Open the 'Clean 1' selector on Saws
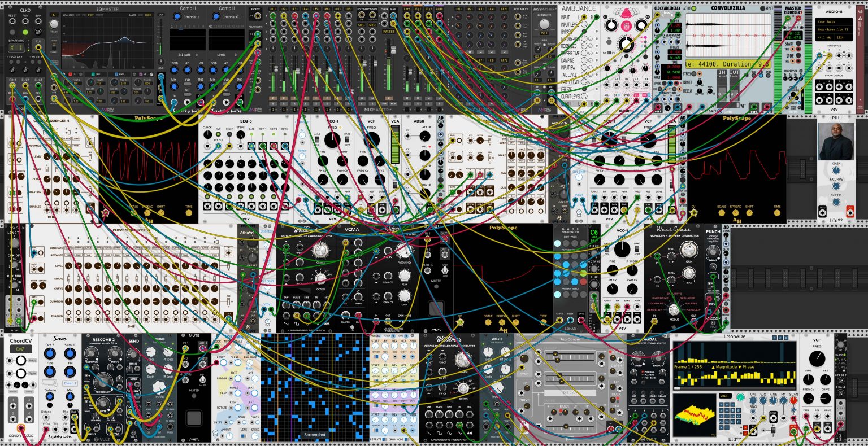 tap(70, 383)
